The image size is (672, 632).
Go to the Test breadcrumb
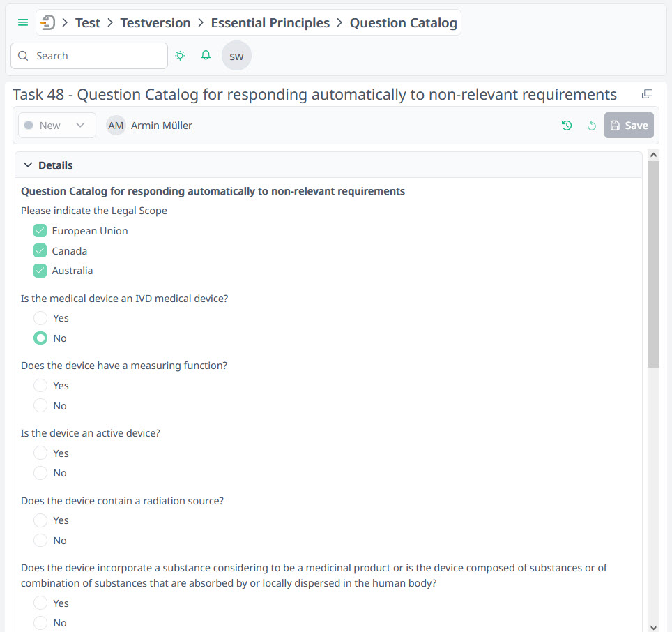(88, 22)
